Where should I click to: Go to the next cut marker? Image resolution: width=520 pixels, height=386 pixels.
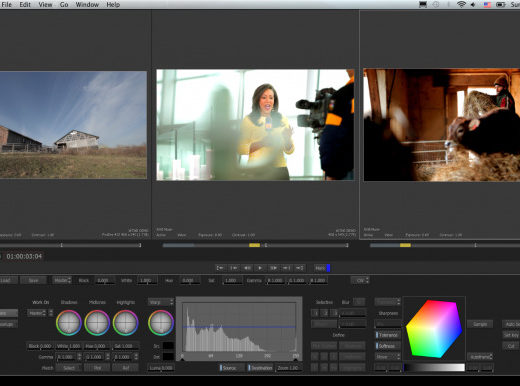point(286,268)
